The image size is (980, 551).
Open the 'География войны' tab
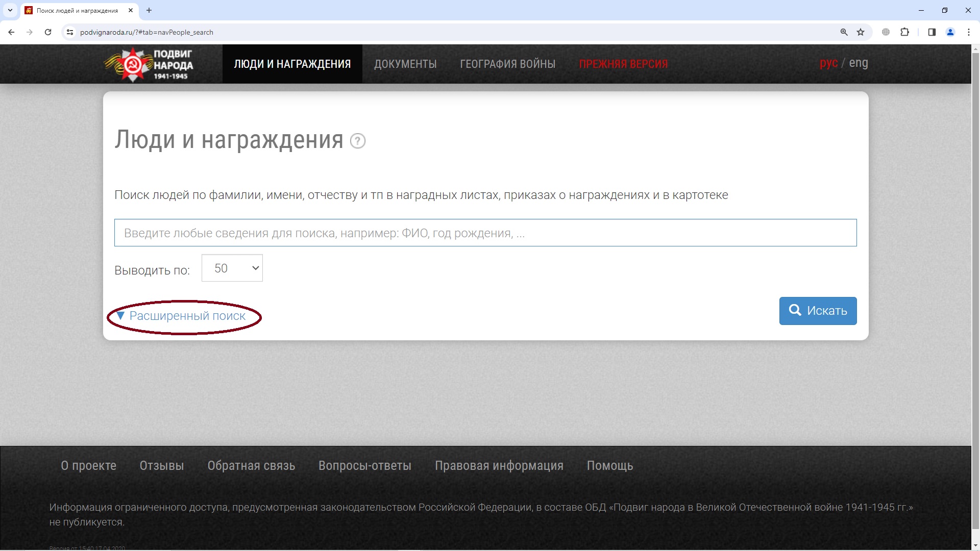coord(507,64)
